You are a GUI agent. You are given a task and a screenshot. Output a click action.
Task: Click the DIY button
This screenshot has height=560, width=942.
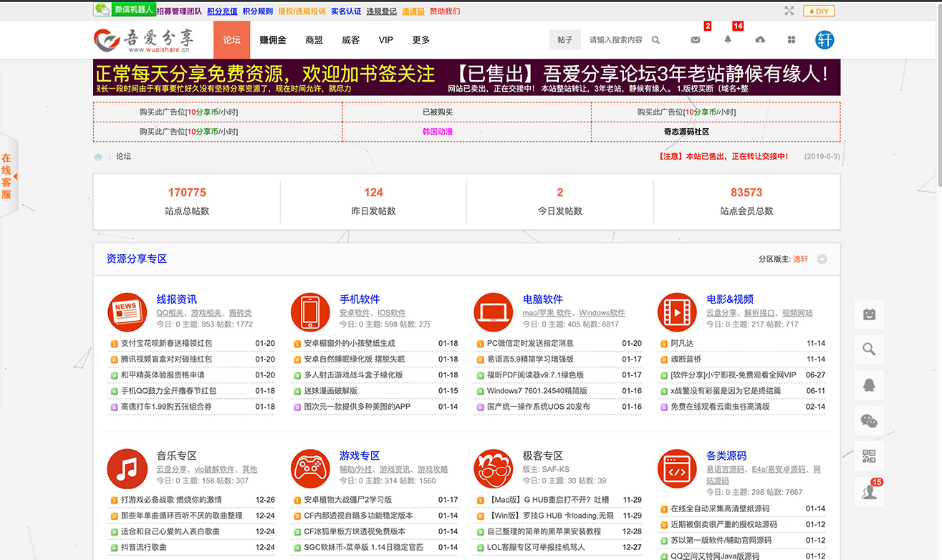[819, 11]
